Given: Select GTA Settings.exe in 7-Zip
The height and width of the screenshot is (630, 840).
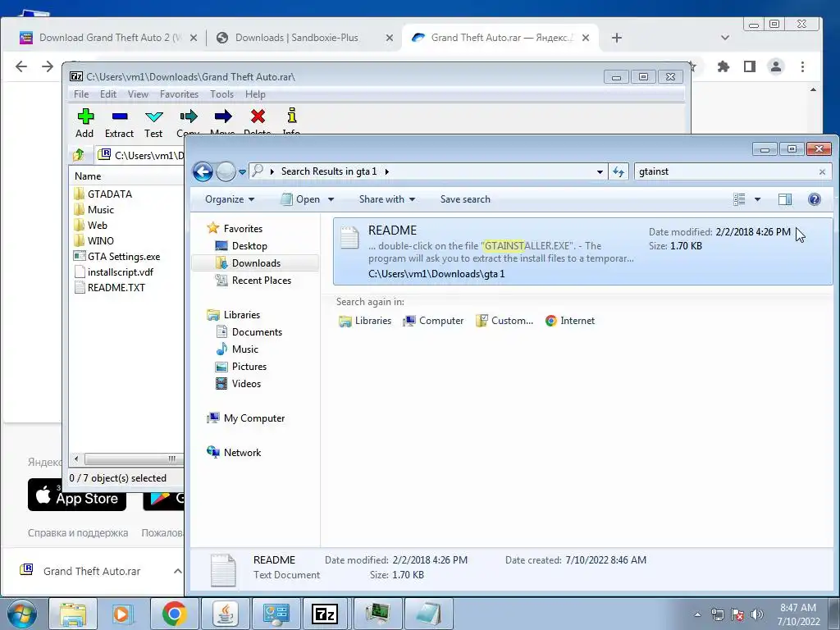Looking at the screenshot, I should [x=117, y=257].
